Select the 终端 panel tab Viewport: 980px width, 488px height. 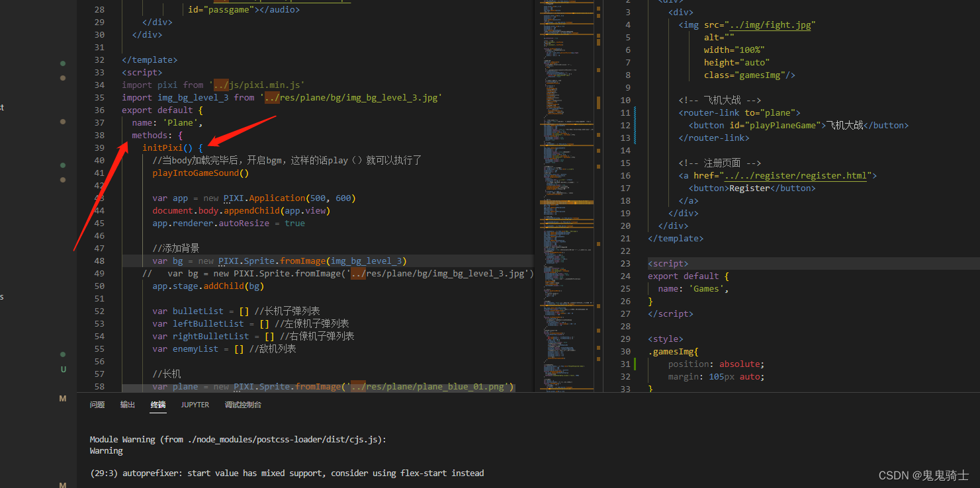pos(158,405)
